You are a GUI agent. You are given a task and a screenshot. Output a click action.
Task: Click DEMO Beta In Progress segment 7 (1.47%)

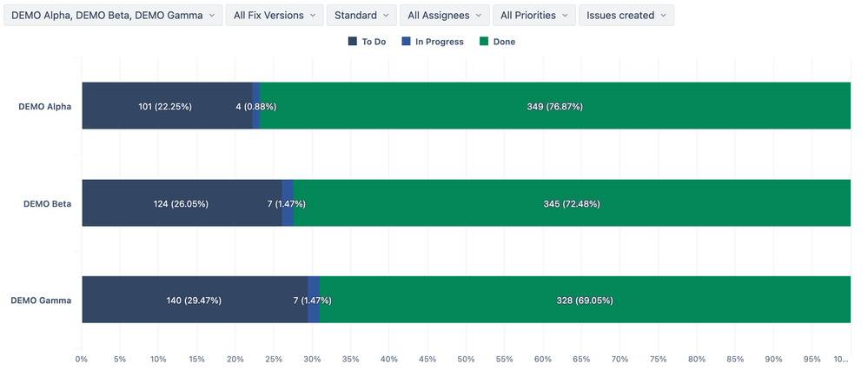pyautogui.click(x=288, y=203)
